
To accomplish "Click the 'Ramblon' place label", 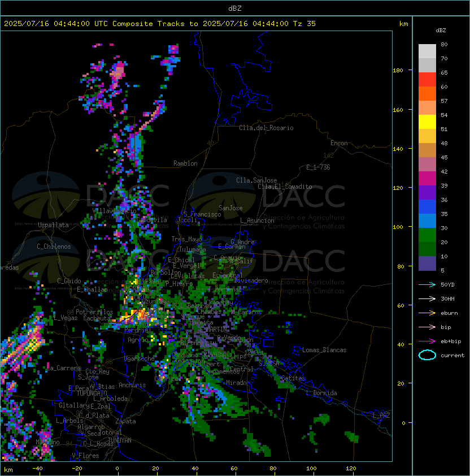I will (185, 163).
